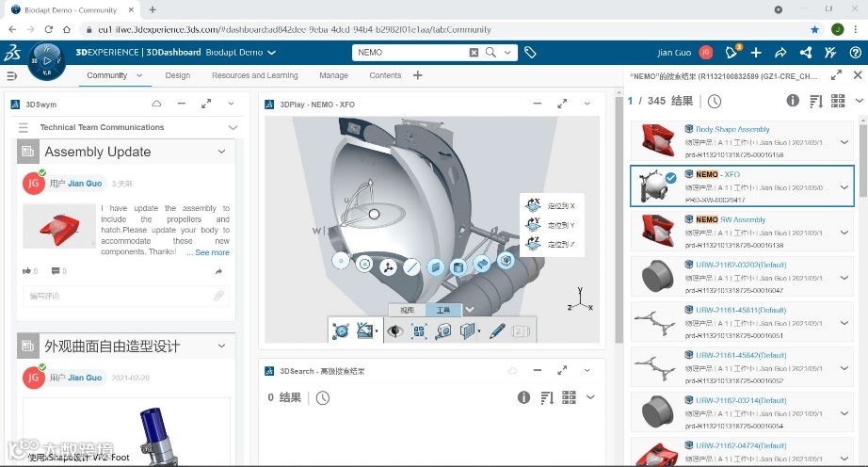Open the 3DPlay widget menu chevron

pyautogui.click(x=587, y=104)
